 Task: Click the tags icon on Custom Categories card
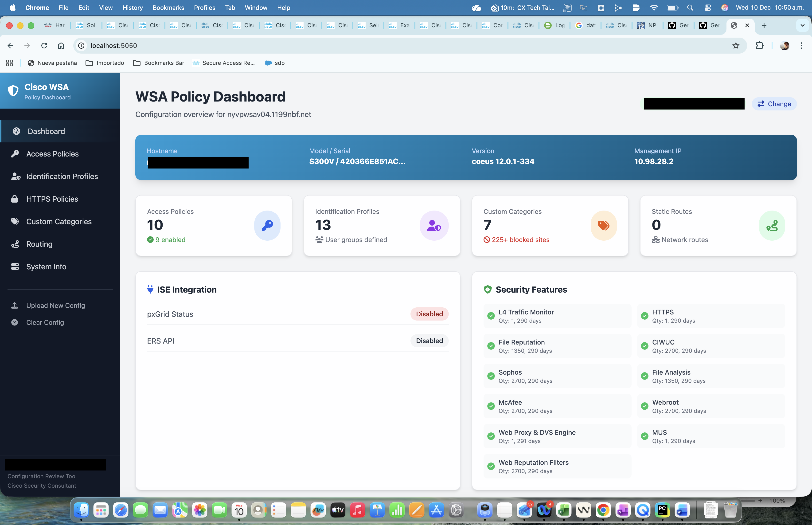point(603,225)
